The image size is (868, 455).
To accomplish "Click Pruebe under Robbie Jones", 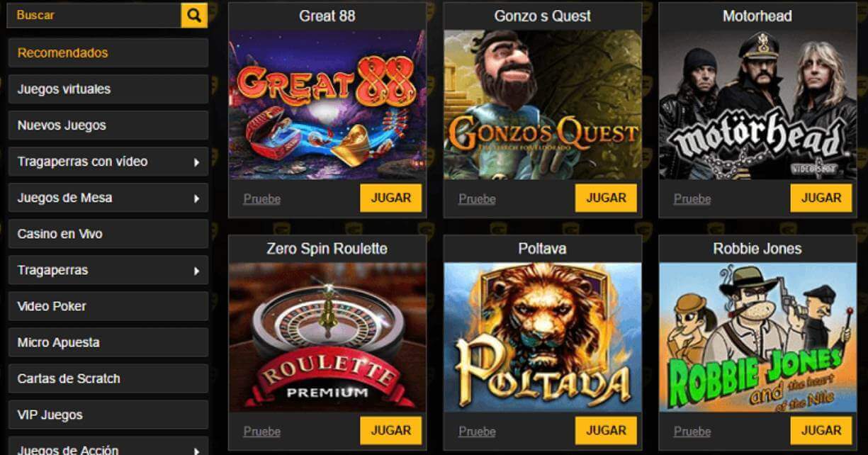I will (692, 432).
